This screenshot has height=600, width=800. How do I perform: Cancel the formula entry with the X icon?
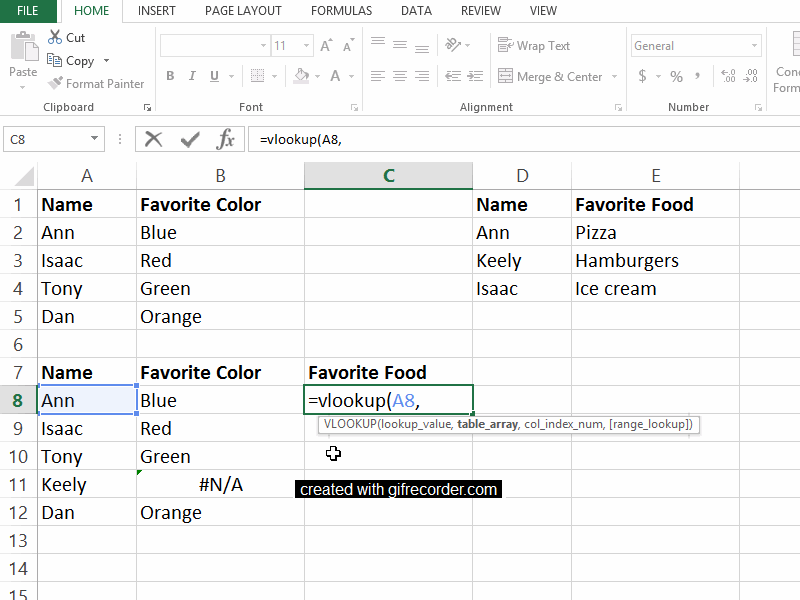pos(153,139)
